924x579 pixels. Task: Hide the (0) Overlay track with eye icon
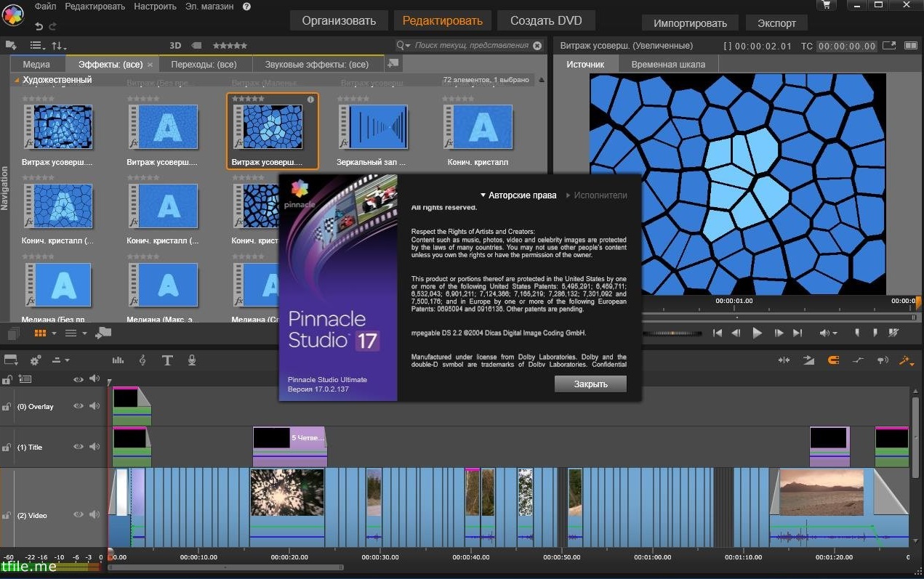(79, 406)
